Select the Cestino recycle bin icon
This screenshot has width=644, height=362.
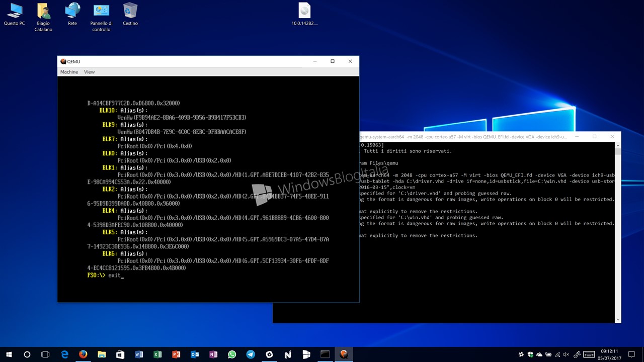tap(130, 14)
